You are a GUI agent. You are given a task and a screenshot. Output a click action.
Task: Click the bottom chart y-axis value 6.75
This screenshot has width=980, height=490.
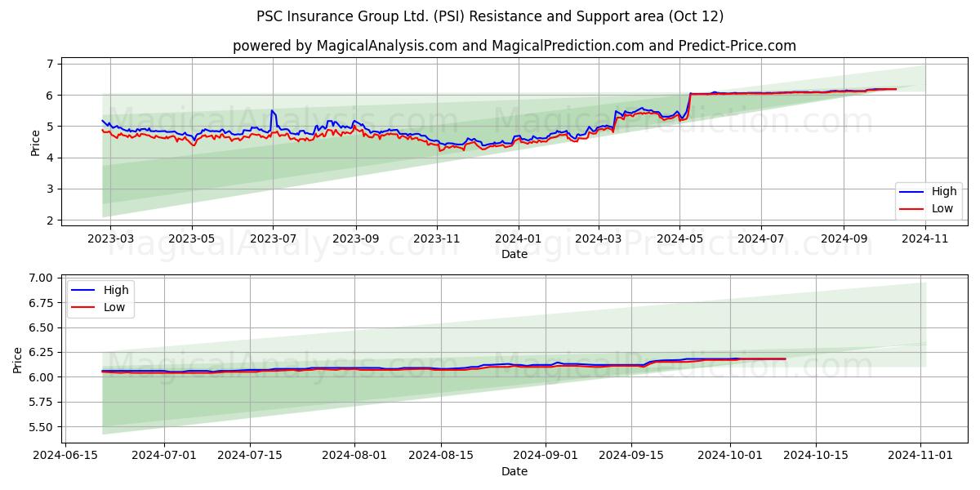click(41, 303)
